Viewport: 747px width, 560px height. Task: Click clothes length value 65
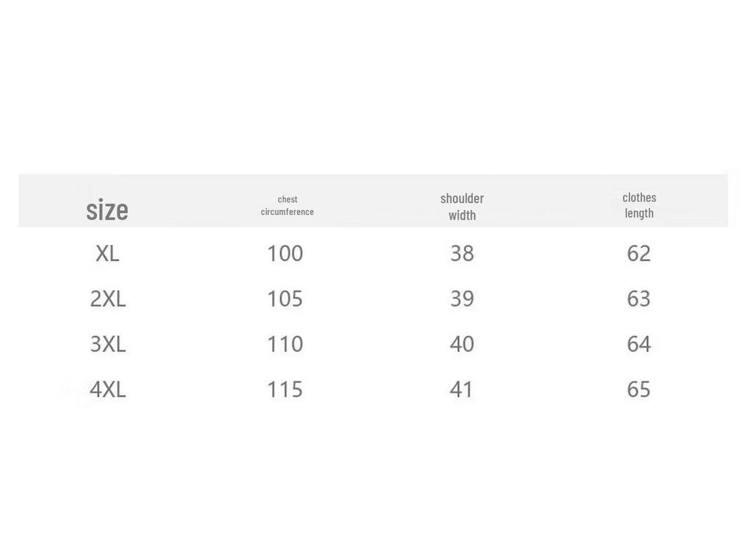pyautogui.click(x=638, y=389)
